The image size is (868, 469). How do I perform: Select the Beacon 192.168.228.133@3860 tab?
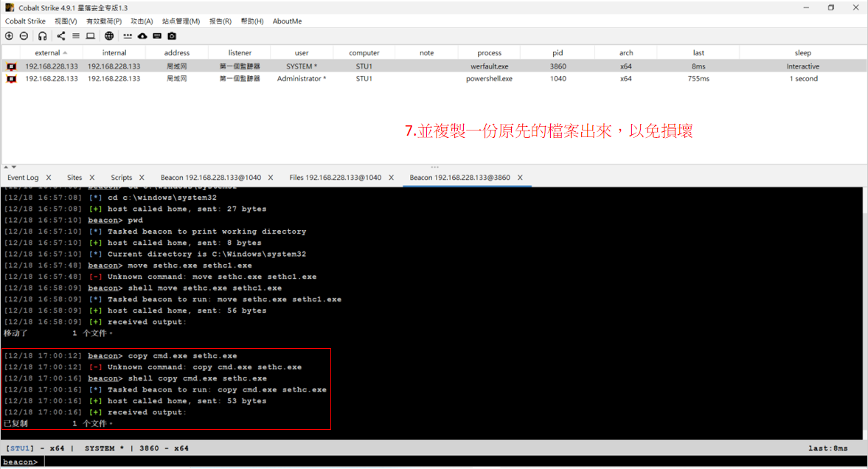[460, 178]
